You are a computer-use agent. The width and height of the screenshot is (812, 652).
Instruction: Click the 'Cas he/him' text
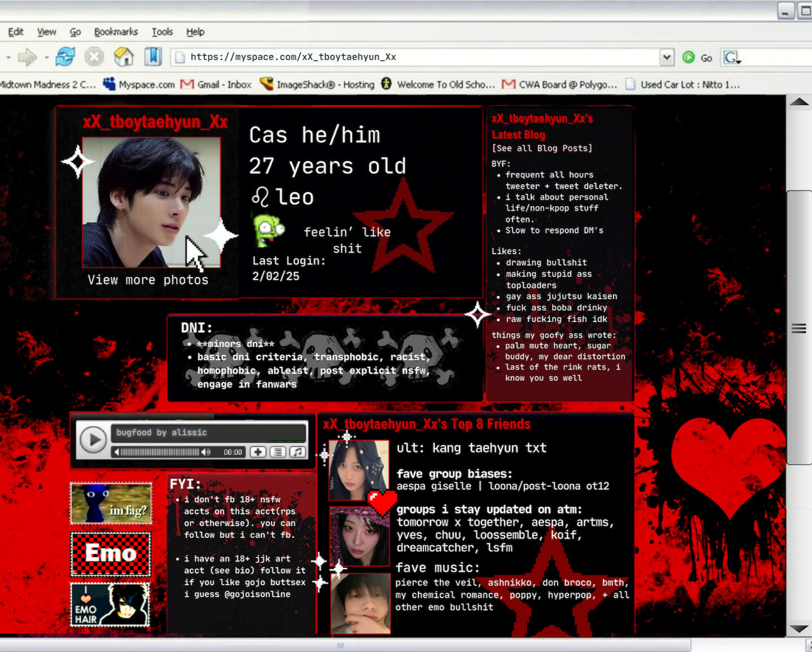pos(315,135)
